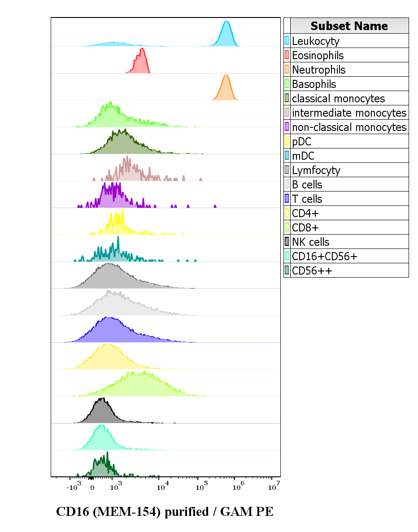Screen dimensions: 418x532
Task: Select the B cells legend label
Action: tap(307, 184)
